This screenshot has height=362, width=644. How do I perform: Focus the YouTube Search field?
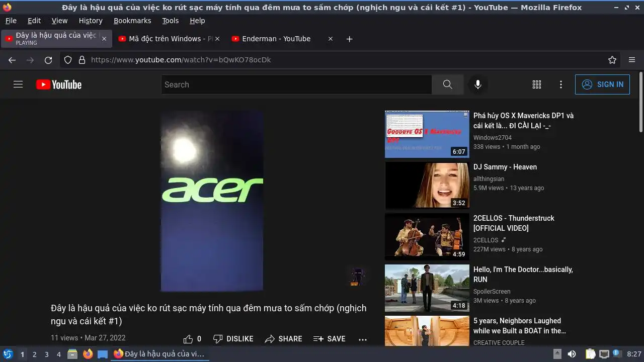click(296, 84)
